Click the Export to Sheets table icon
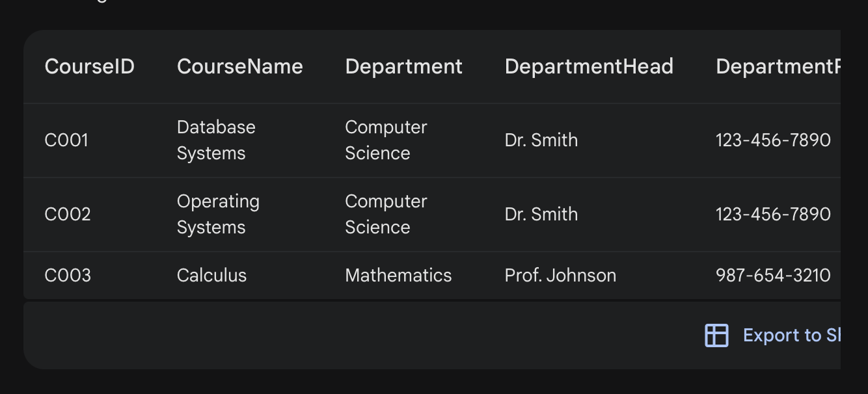 pos(716,335)
